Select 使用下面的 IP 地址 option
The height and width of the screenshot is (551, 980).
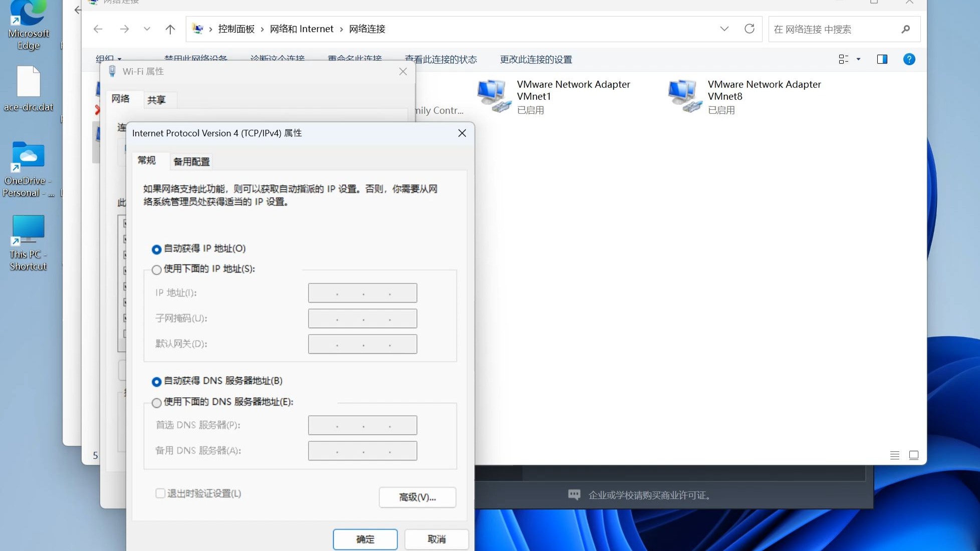coord(156,269)
